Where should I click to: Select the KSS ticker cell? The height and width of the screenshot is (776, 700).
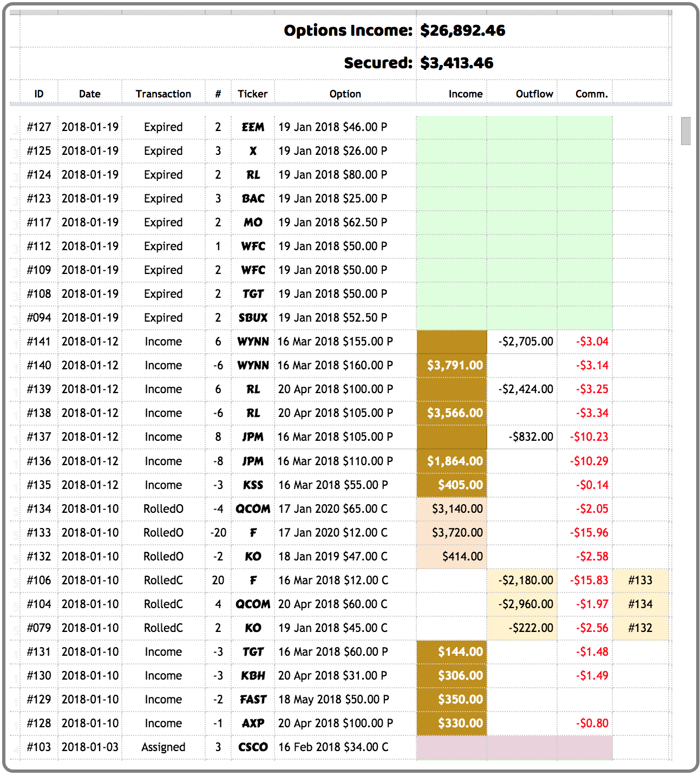click(253, 485)
